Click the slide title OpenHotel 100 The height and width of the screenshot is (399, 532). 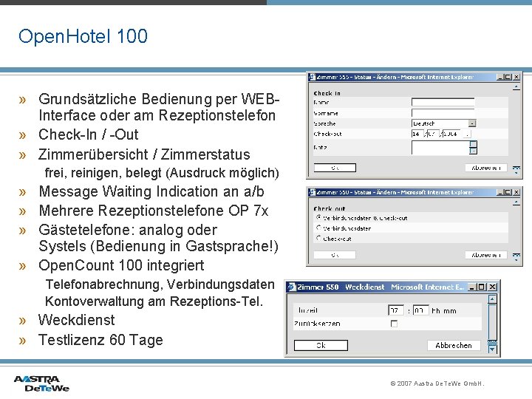[83, 36]
